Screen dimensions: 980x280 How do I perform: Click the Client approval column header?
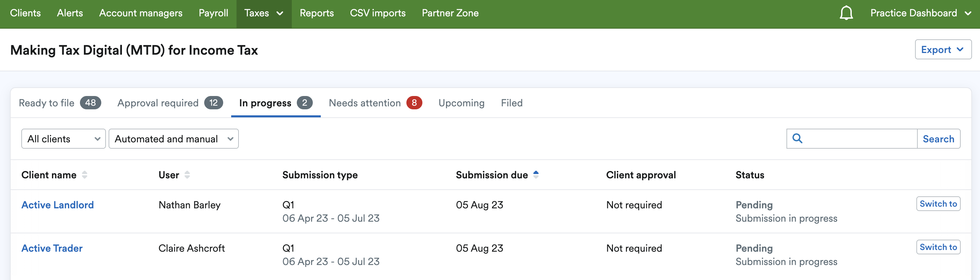point(641,175)
